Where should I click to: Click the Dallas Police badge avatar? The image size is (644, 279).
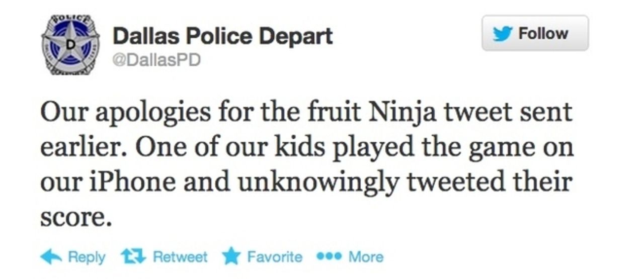70,45
